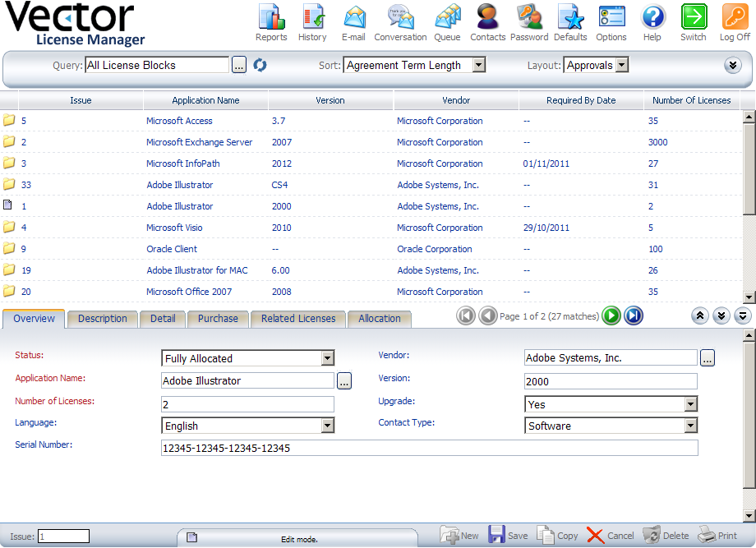Advance to page 2 using the green arrow
Image resolution: width=756 pixels, height=548 pixels.
tap(611, 315)
